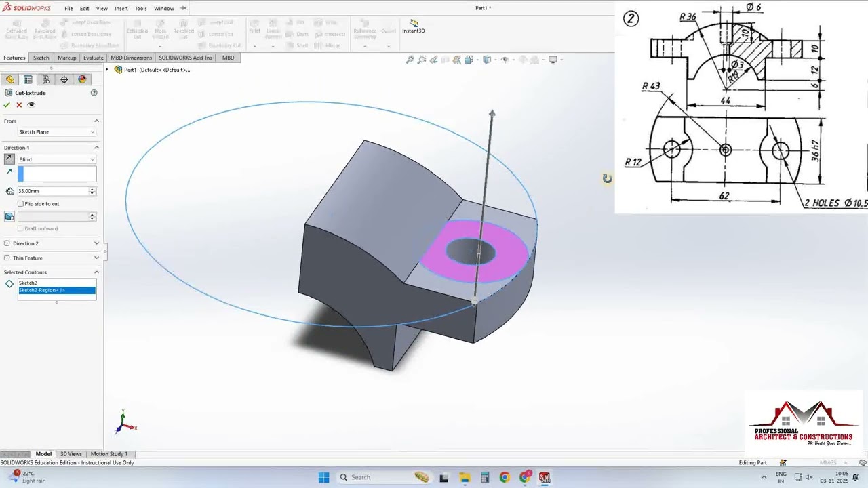868x488 pixels.
Task: Open the Edit menu
Action: pos(84,9)
